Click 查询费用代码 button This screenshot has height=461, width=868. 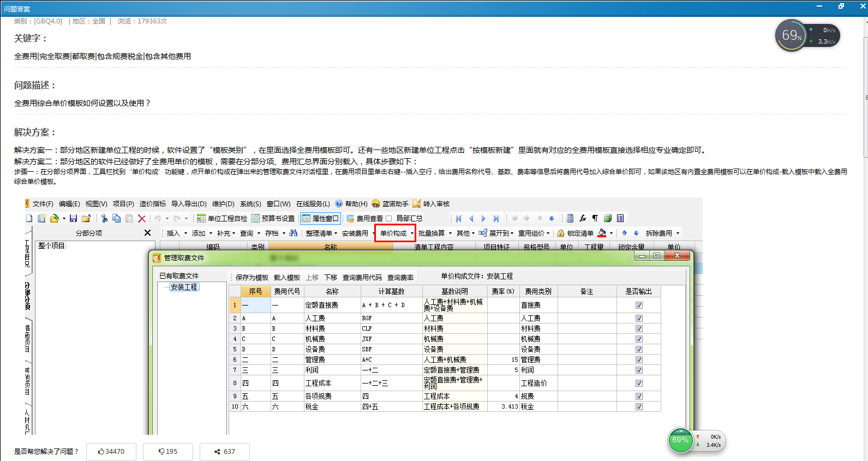[x=362, y=277]
